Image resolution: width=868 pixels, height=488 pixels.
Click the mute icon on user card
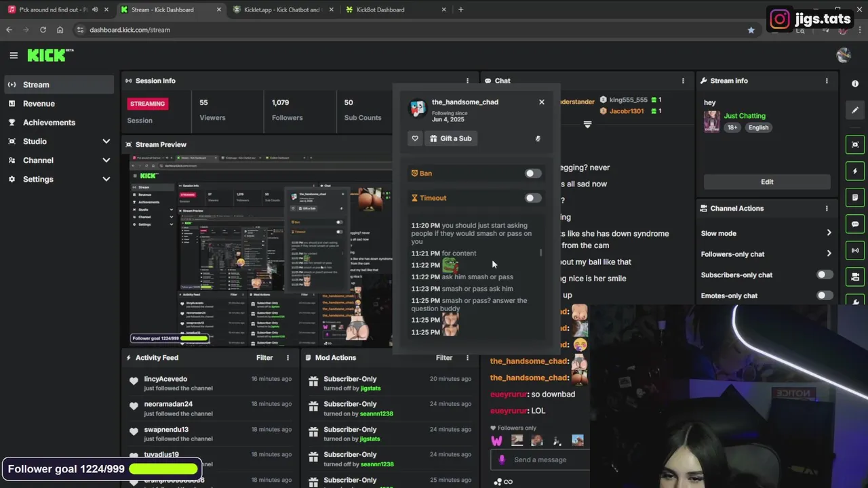click(538, 138)
